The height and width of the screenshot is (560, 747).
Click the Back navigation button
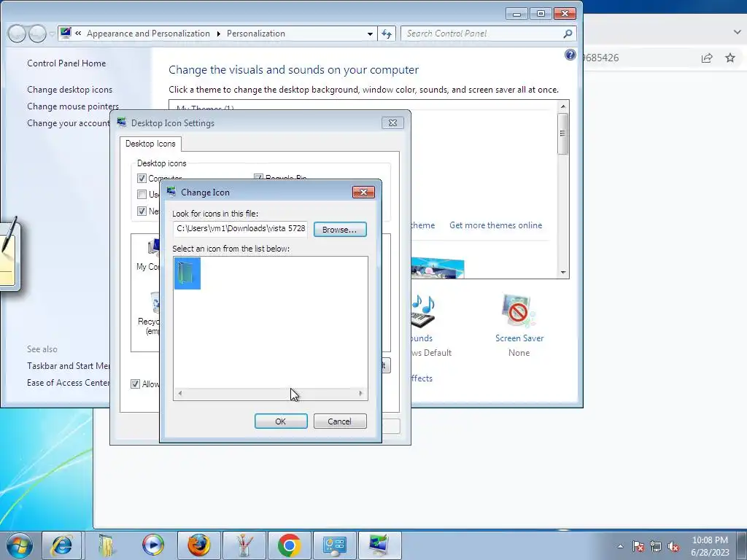pos(17,34)
